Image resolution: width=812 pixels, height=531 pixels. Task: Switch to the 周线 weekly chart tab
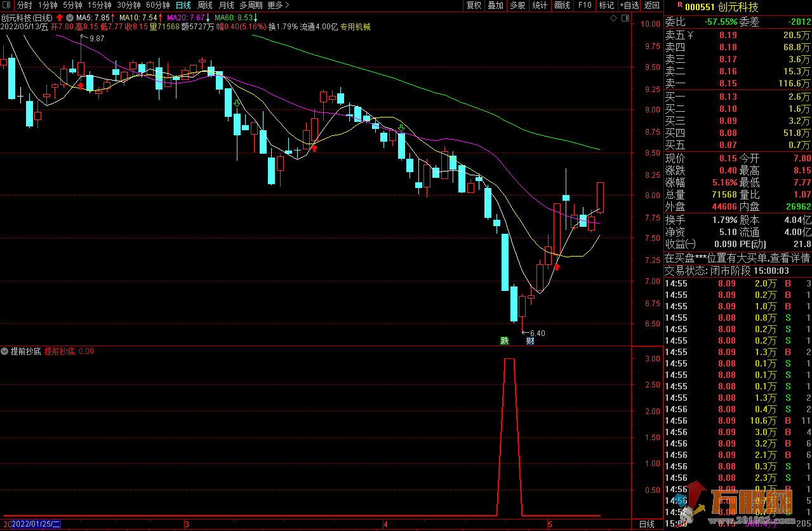point(205,5)
